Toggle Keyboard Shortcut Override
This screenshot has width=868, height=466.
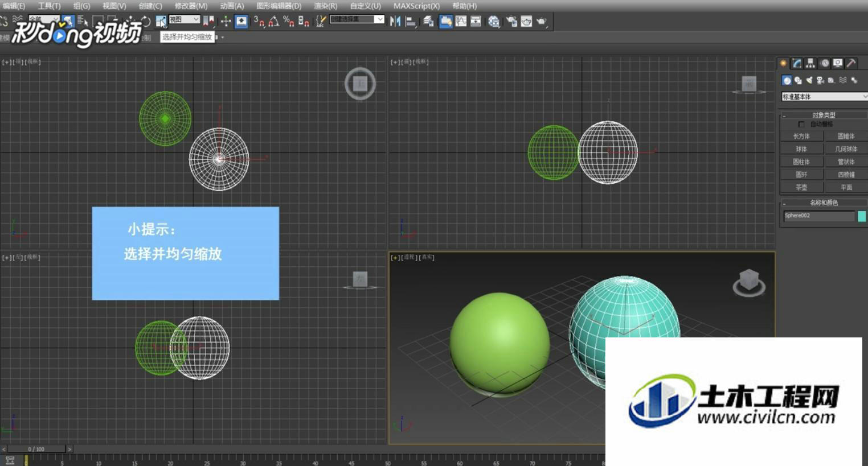coord(241,22)
